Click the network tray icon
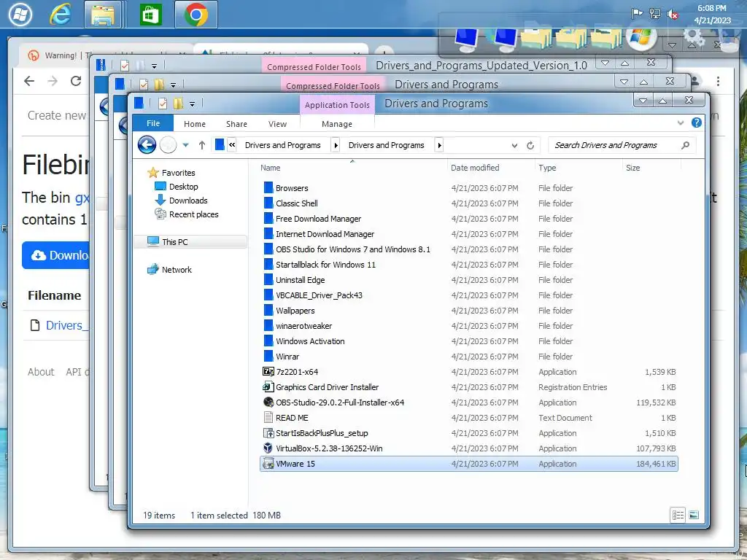 (655, 14)
